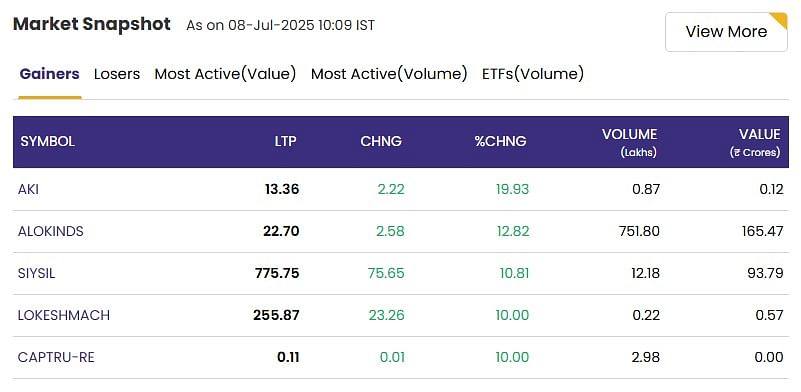The image size is (801, 392).
Task: Show the ETFs(Volume) tab
Action: [533, 74]
